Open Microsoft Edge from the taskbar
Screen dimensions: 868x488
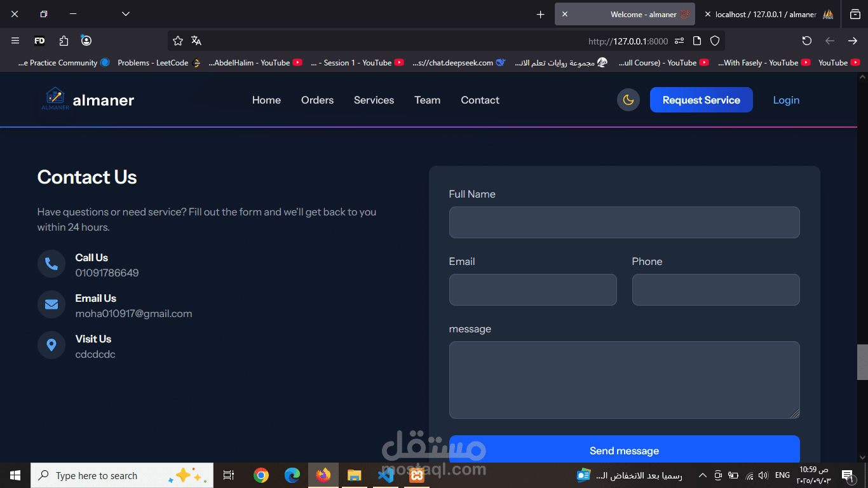[292, 475]
